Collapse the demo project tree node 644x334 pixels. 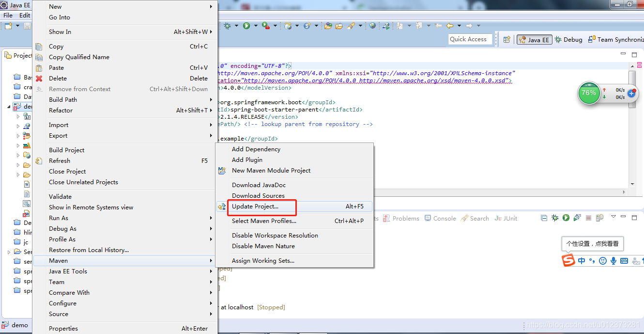point(9,107)
